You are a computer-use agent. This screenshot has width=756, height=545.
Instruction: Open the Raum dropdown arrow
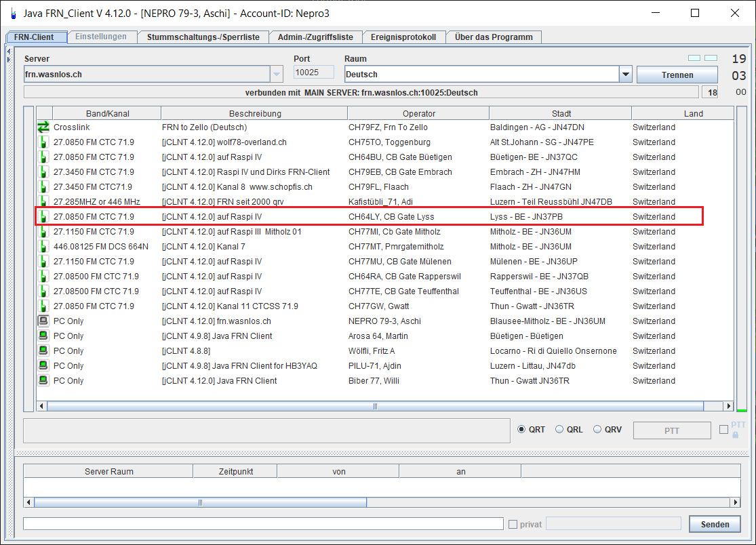[x=625, y=74]
